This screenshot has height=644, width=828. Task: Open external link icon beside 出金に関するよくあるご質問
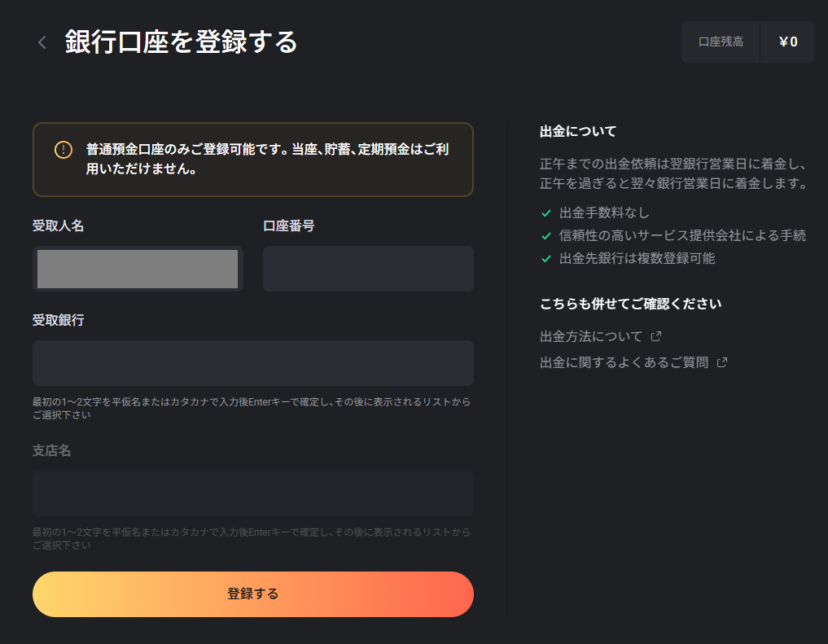click(722, 362)
